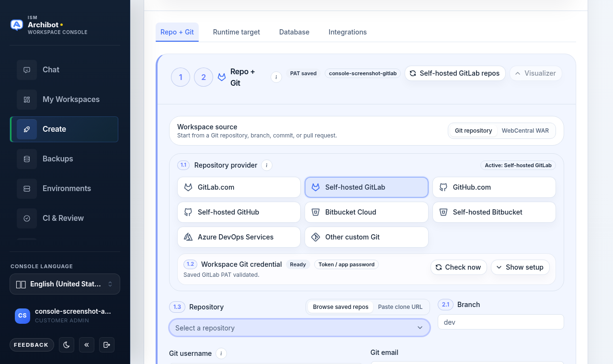The width and height of the screenshot is (613, 364).
Task: Click the CS user avatar
Action: click(23, 316)
